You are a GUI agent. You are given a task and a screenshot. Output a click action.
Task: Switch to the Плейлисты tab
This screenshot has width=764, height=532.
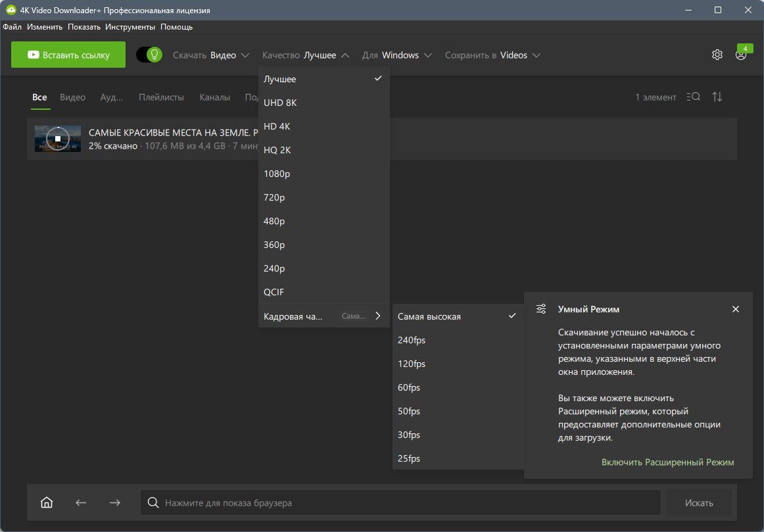(x=161, y=97)
